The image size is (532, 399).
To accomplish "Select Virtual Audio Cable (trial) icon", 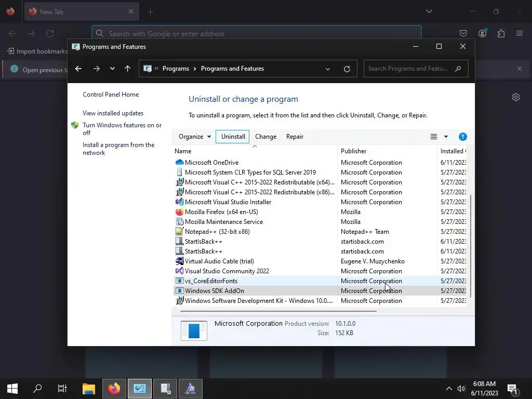I will click(x=179, y=261).
